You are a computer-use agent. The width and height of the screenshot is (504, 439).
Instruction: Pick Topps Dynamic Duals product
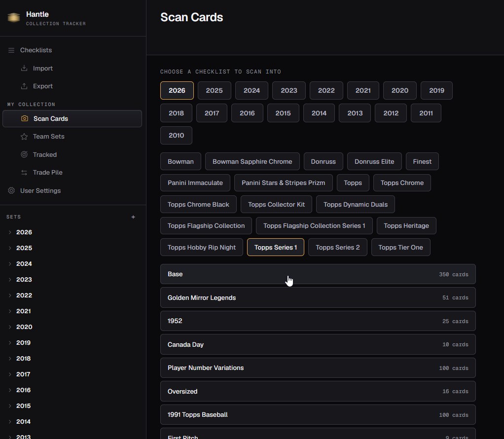point(356,204)
